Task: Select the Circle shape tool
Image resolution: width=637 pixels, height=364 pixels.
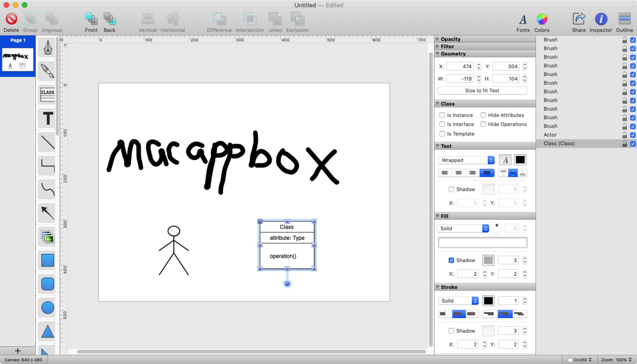Action: click(47, 308)
